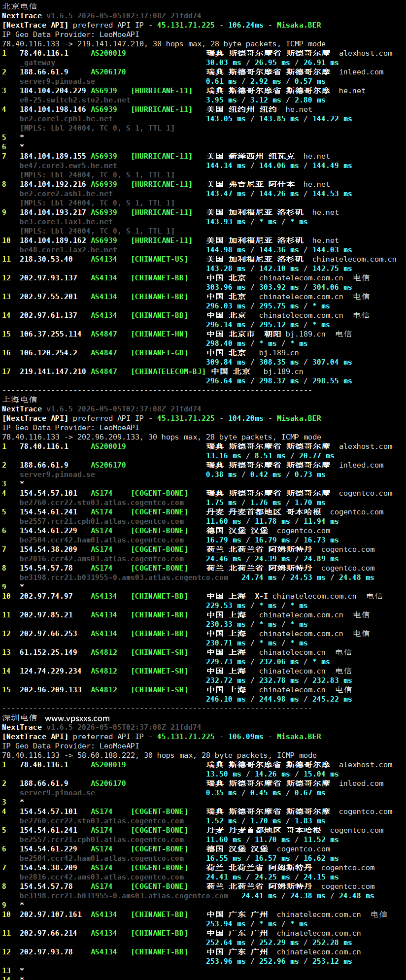
Task: Click location 美国 新泽西州 纽瓦克
Action: tap(250, 156)
